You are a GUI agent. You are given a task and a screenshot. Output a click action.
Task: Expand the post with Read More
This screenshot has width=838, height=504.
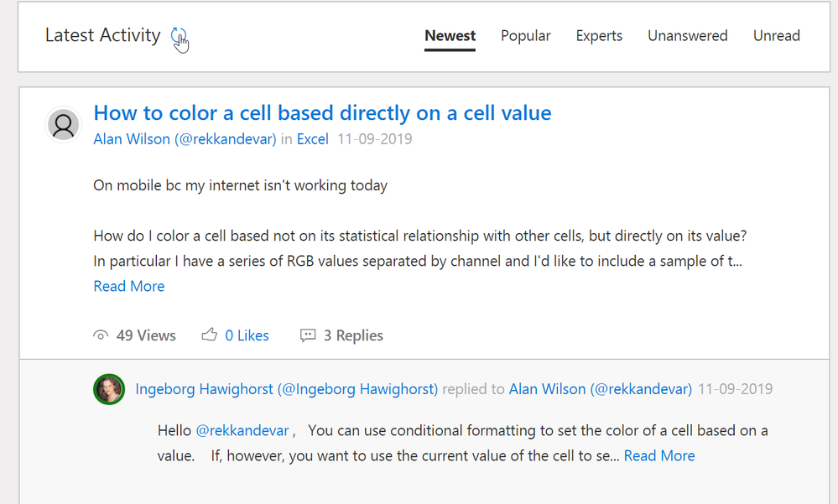(x=129, y=286)
